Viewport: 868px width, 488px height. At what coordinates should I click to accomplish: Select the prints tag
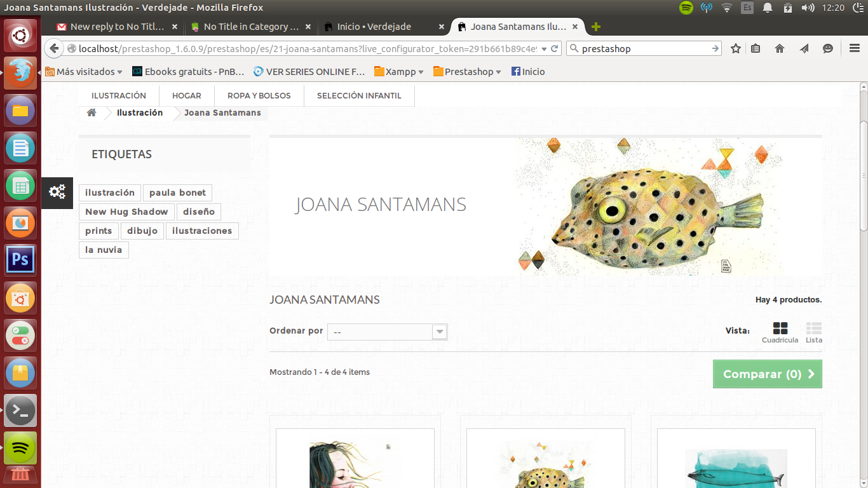pyautogui.click(x=98, y=231)
